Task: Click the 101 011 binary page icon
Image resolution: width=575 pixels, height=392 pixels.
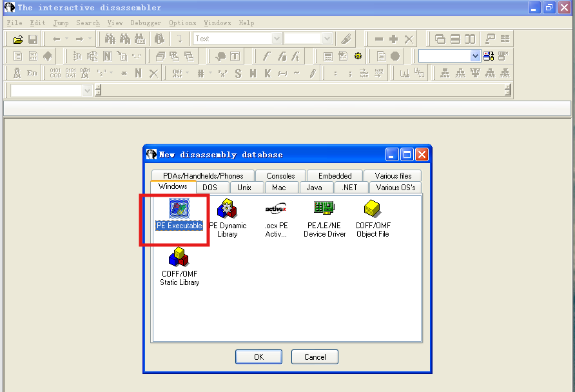Action: pyautogui.click(x=33, y=56)
